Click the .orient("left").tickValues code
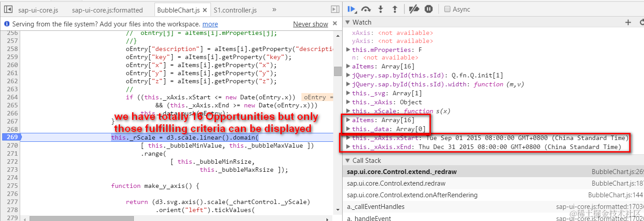Image resolution: width=644 pixels, height=221 pixels. pyautogui.click(x=205, y=210)
